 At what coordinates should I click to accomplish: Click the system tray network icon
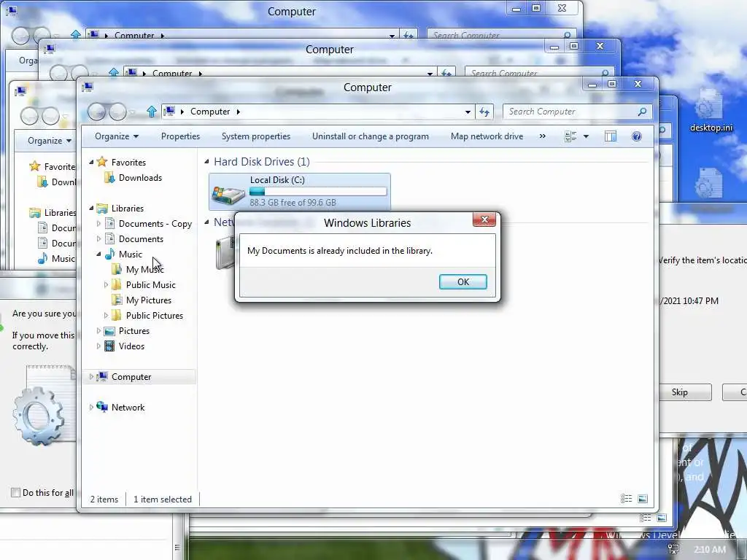point(673,549)
